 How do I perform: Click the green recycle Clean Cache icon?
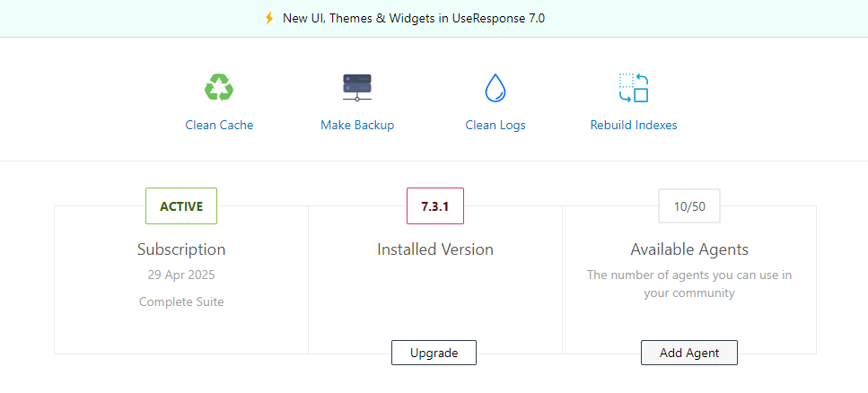219,88
